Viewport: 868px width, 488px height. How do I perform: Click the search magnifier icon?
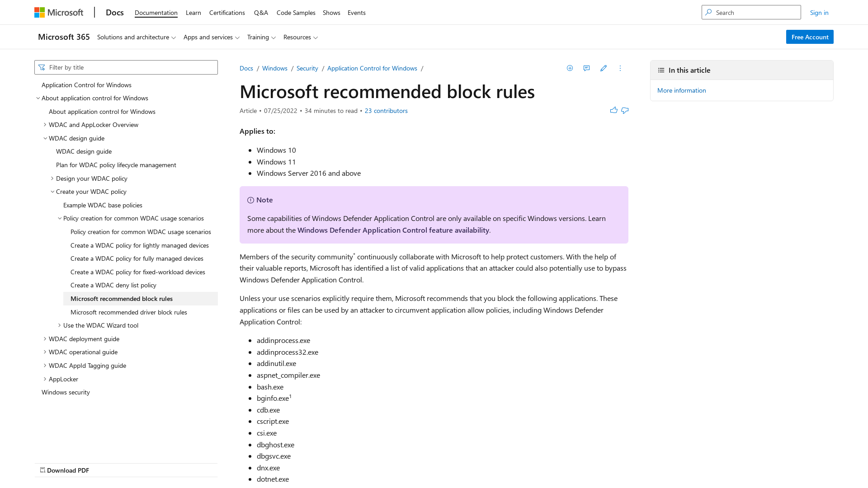point(708,12)
